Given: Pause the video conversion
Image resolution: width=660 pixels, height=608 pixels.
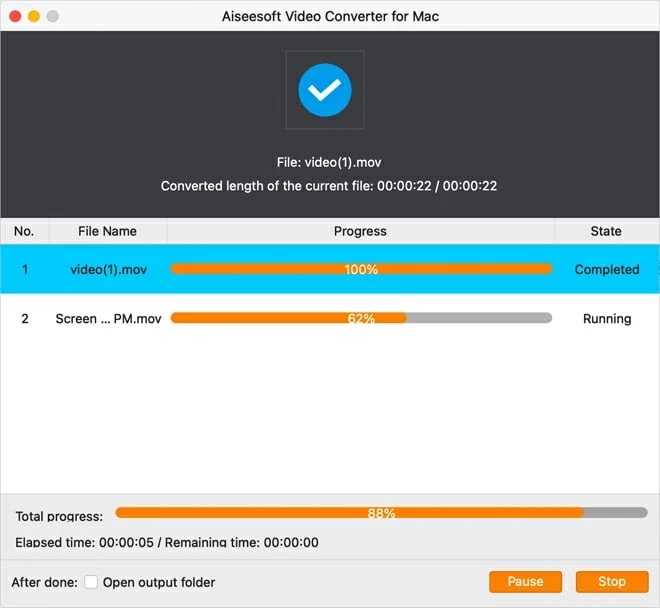Looking at the screenshot, I should tap(525, 581).
